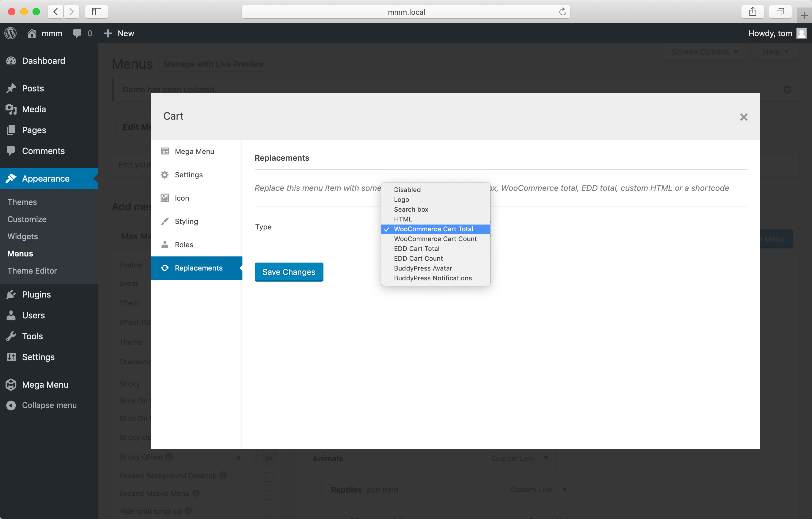Click the Icon tab picture icon
The image size is (812, 519).
(165, 198)
